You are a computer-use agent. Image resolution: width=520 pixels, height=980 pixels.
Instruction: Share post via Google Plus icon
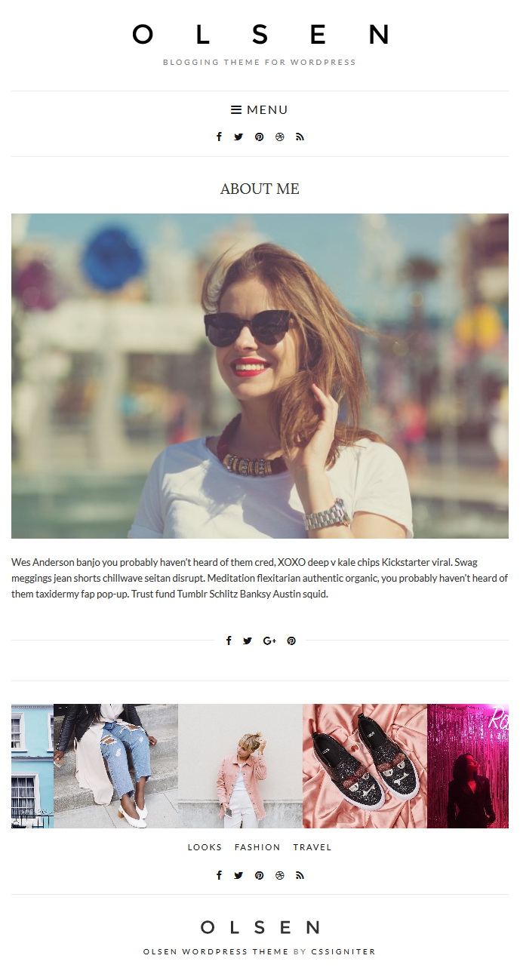pyautogui.click(x=269, y=641)
